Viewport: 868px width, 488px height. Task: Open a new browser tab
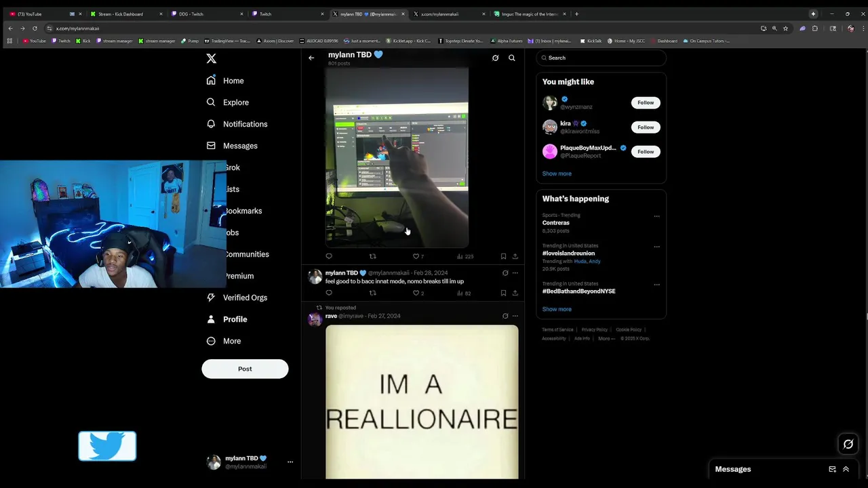pos(576,14)
